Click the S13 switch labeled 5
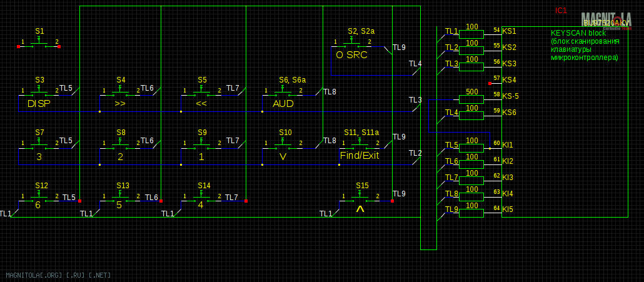 (120, 199)
